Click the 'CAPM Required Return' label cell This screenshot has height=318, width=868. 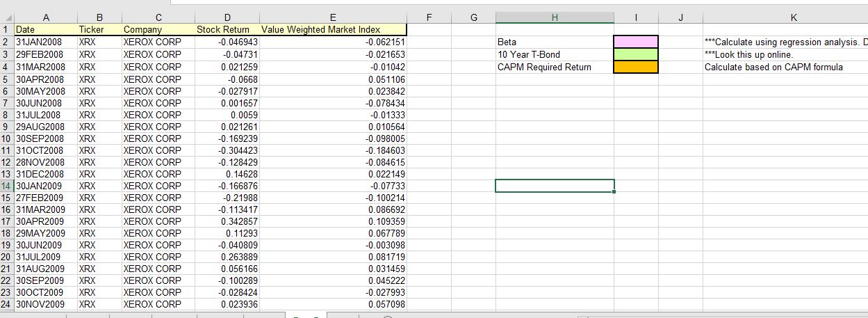click(x=555, y=67)
